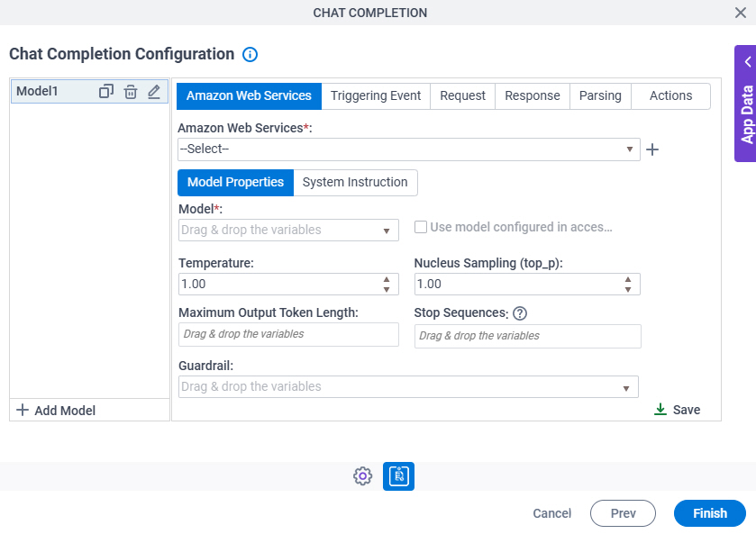Click Add Model

click(56, 411)
